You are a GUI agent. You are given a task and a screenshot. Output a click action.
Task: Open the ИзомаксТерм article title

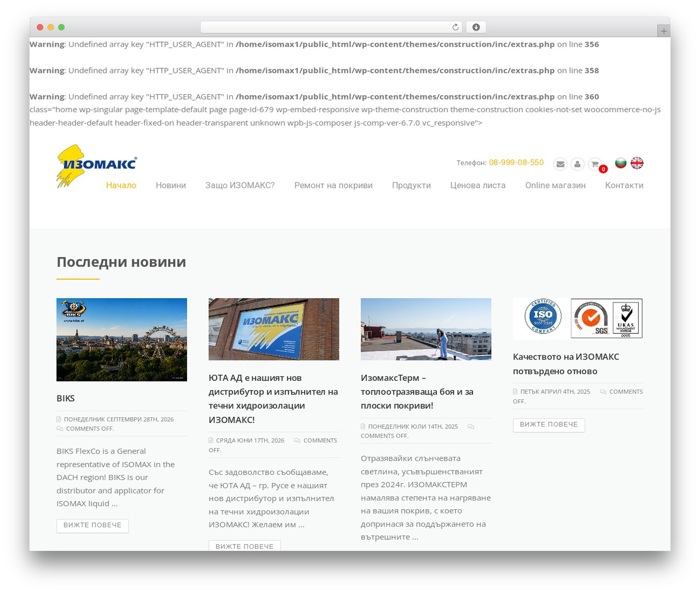pos(417,392)
